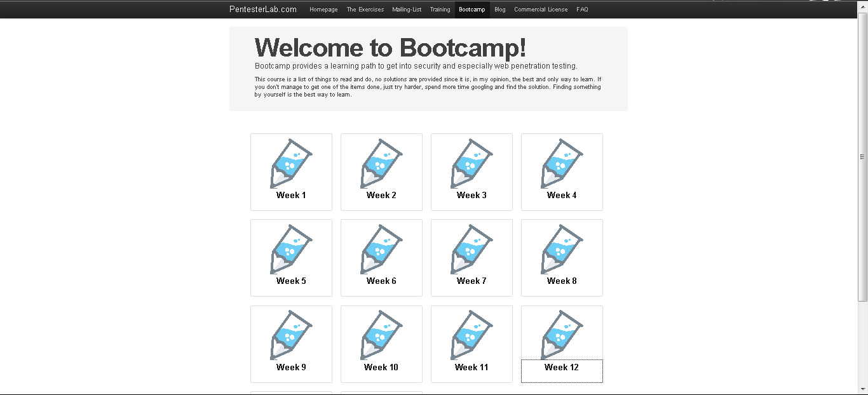
Task: Click the scrollbar down arrow
Action: click(x=862, y=389)
